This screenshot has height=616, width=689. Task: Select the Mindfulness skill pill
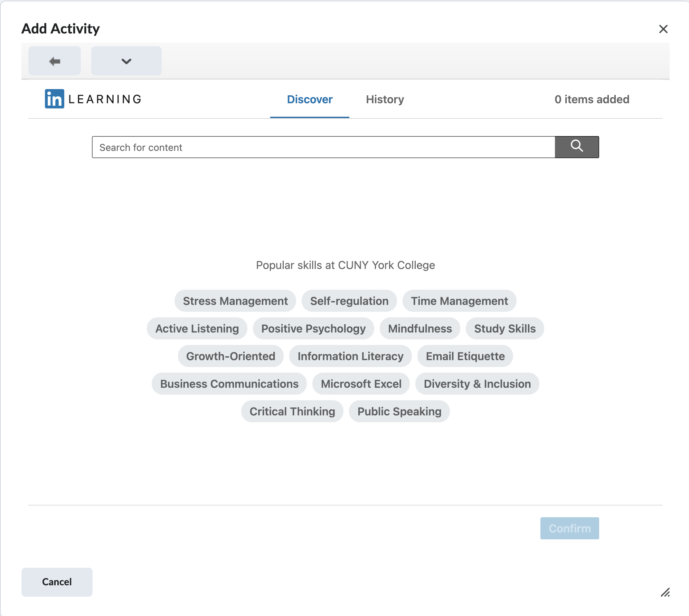tap(420, 328)
